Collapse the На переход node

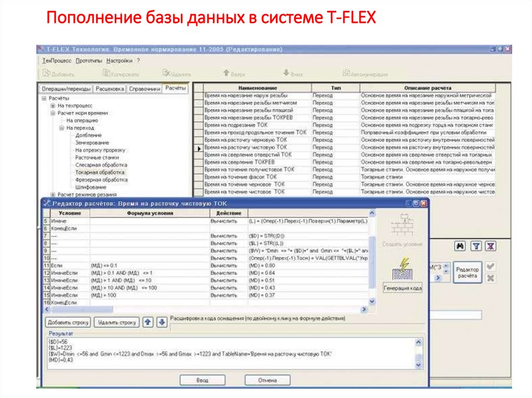(62, 128)
